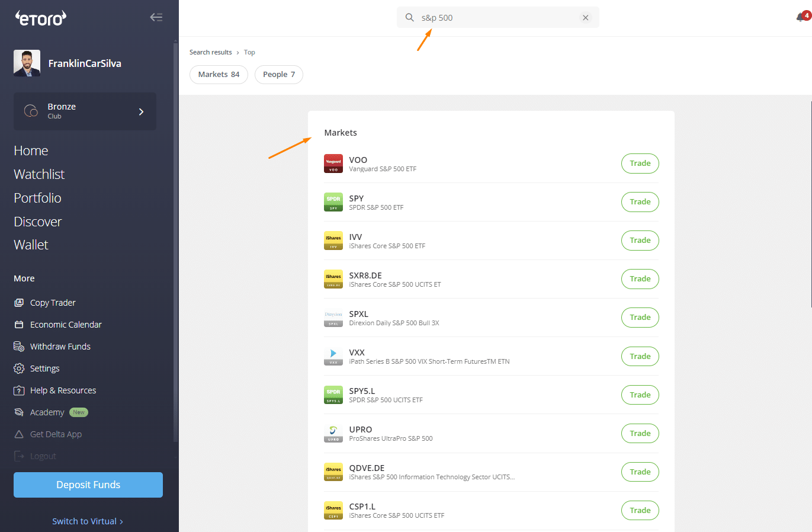Image resolution: width=812 pixels, height=532 pixels.
Task: Click Trade for SXR8.DE
Action: (x=640, y=279)
